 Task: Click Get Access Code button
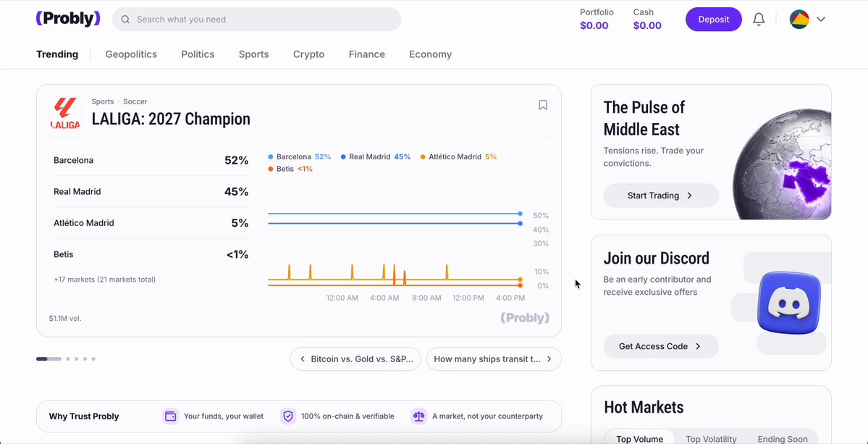(x=661, y=346)
